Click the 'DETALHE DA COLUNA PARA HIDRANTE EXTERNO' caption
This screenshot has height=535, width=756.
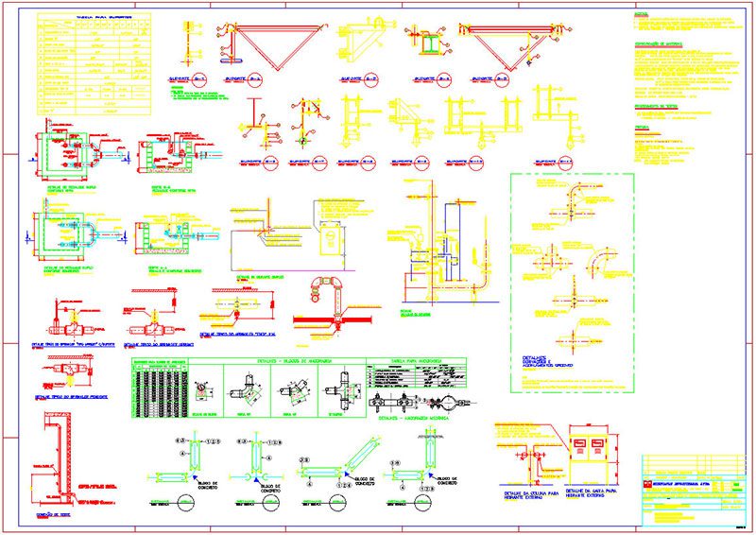[x=529, y=495]
